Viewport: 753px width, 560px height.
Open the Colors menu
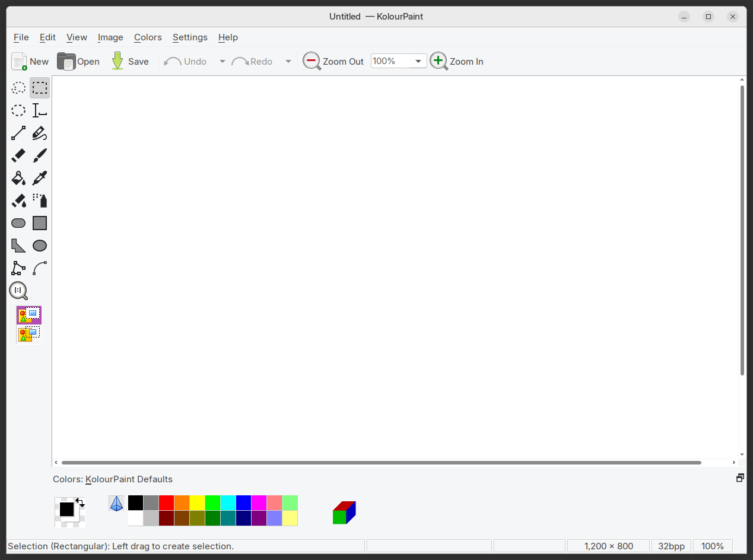148,37
